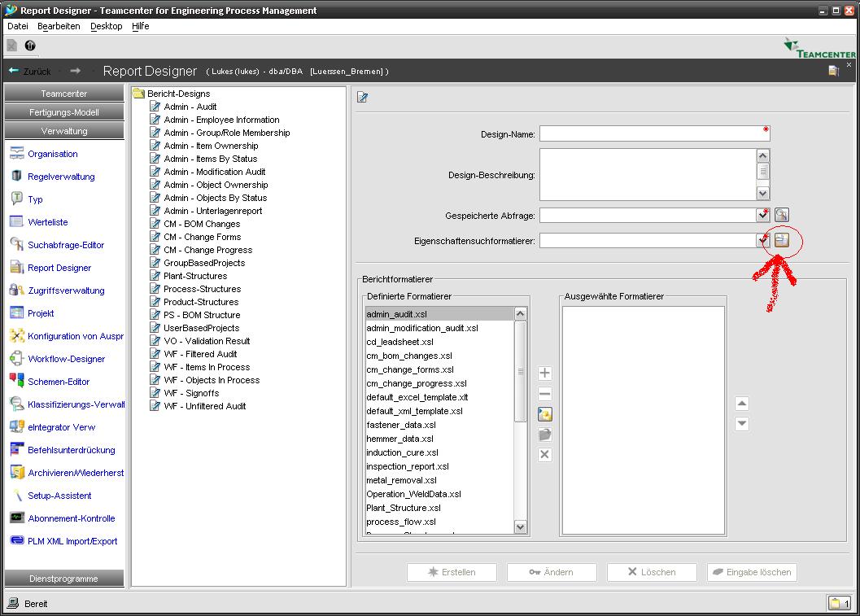Screen dimensions: 860x616
Task: Click the Ändern button
Action: click(x=552, y=572)
